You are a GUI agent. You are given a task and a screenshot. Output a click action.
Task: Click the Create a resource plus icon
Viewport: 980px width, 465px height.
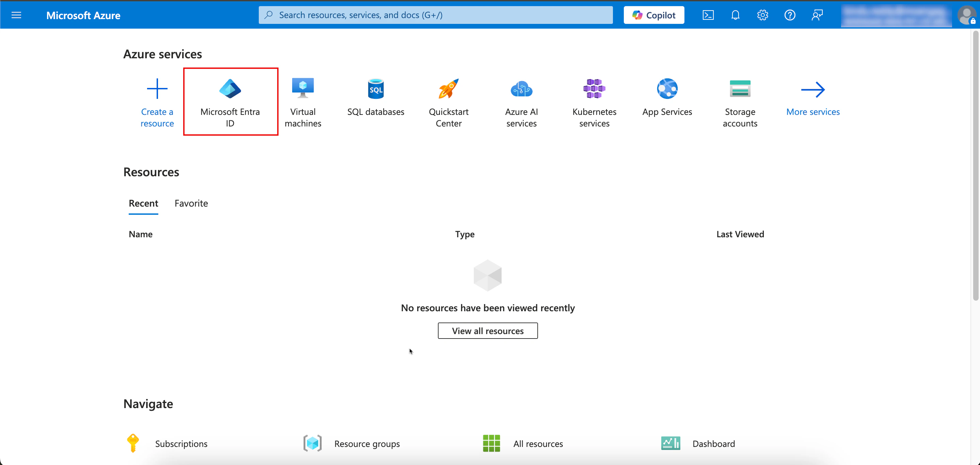(x=157, y=89)
